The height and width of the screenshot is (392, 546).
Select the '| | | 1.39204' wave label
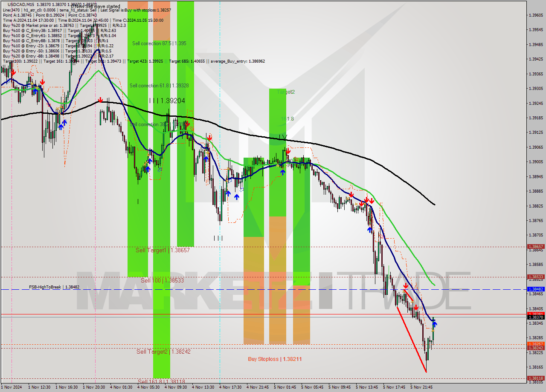coord(167,101)
